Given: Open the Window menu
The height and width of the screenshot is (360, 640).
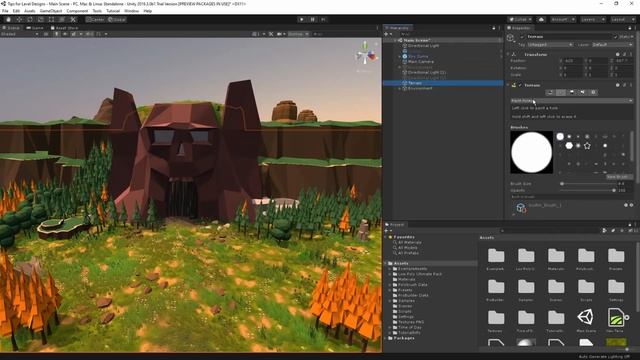Looking at the screenshot, I should [131, 11].
